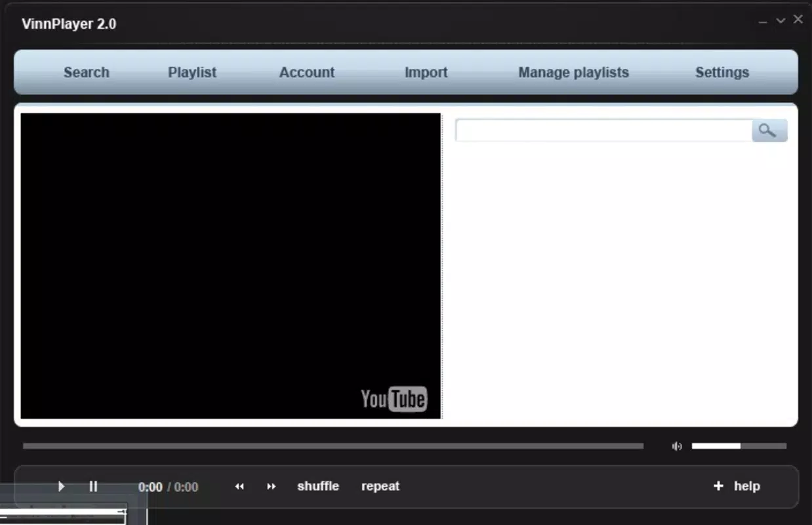This screenshot has height=525, width=812.
Task: Skip to previous track with rewind icon
Action: click(239, 486)
